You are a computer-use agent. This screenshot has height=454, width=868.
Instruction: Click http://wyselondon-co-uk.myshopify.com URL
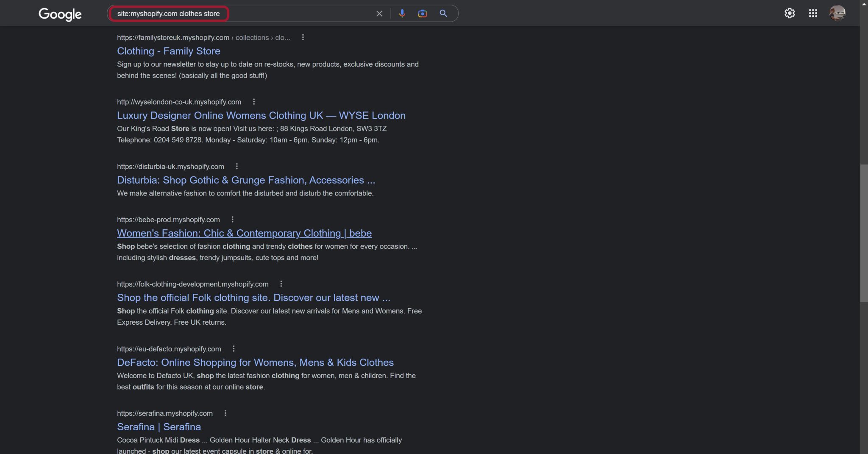click(x=179, y=102)
